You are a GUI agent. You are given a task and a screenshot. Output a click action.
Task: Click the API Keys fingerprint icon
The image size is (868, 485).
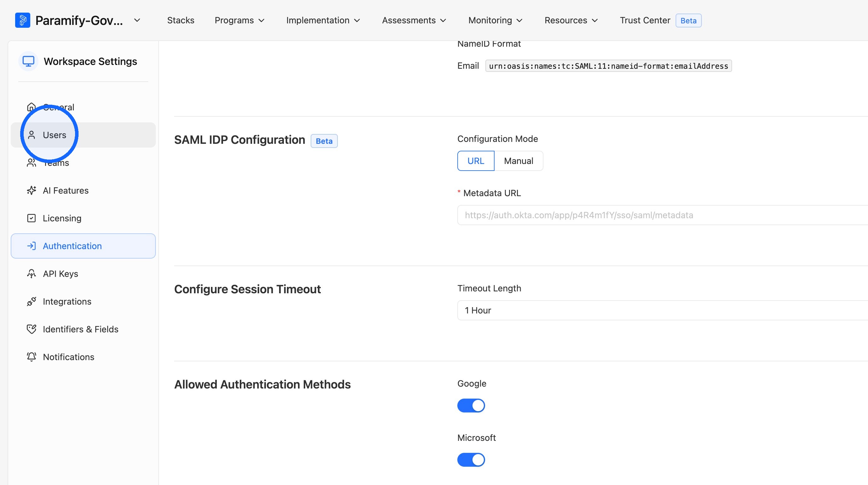point(31,273)
